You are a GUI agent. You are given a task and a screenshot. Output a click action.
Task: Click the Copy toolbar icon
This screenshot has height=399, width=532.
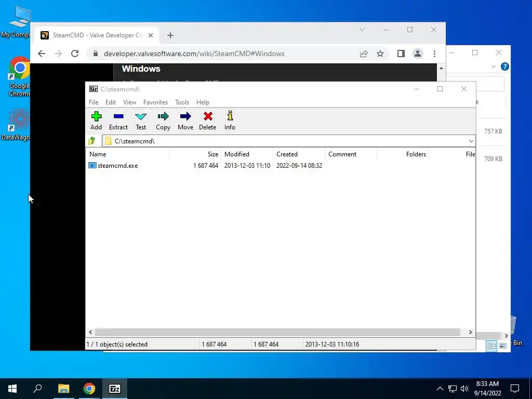coord(163,121)
